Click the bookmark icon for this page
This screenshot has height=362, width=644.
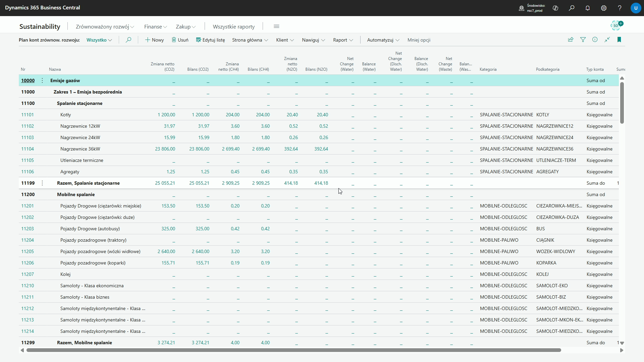pyautogui.click(x=619, y=40)
